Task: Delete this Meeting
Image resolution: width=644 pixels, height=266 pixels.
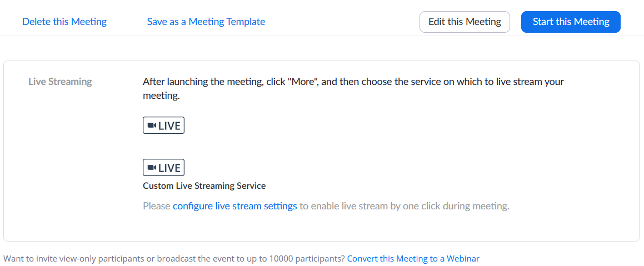Action: 64,22
